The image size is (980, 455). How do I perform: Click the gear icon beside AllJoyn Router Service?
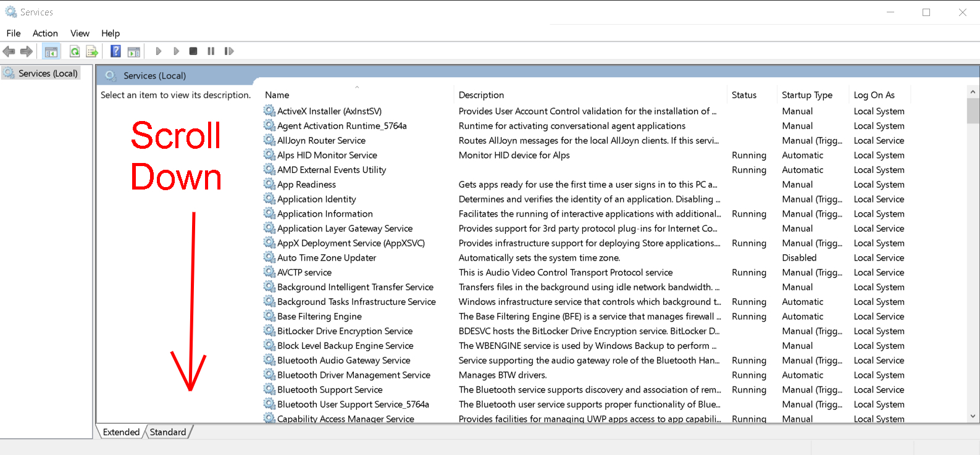point(269,140)
